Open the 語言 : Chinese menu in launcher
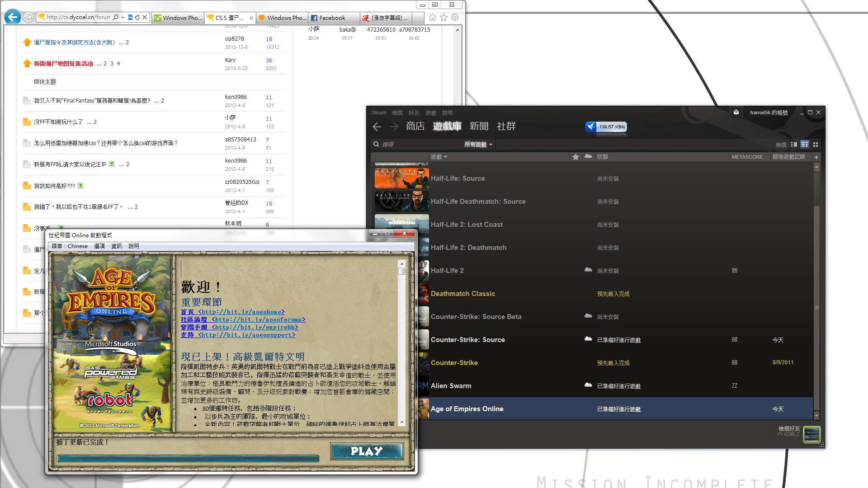The height and width of the screenshot is (488, 868). pos(70,246)
